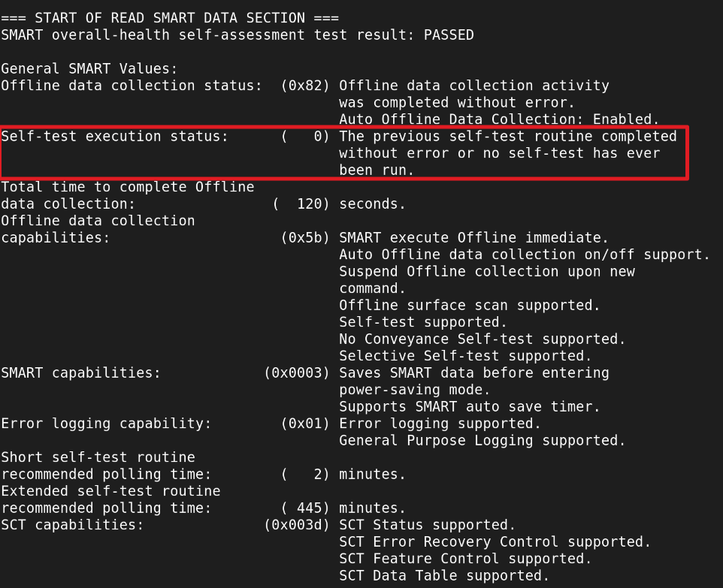723x588 pixels.
Task: Click the 0x5b offline capabilities value
Action: pyautogui.click(x=305, y=237)
